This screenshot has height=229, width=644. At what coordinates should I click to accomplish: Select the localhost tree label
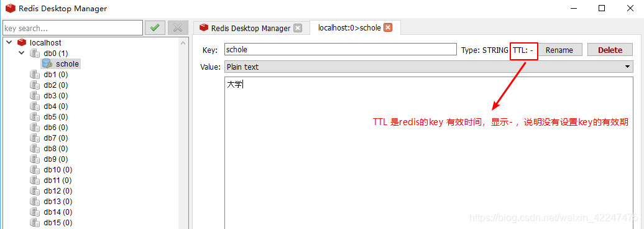coord(45,42)
